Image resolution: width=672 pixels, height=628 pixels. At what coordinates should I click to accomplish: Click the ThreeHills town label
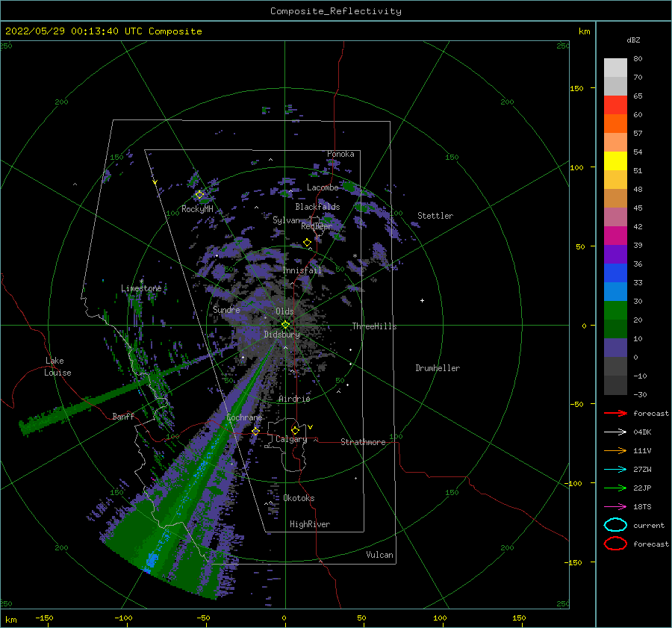[374, 326]
